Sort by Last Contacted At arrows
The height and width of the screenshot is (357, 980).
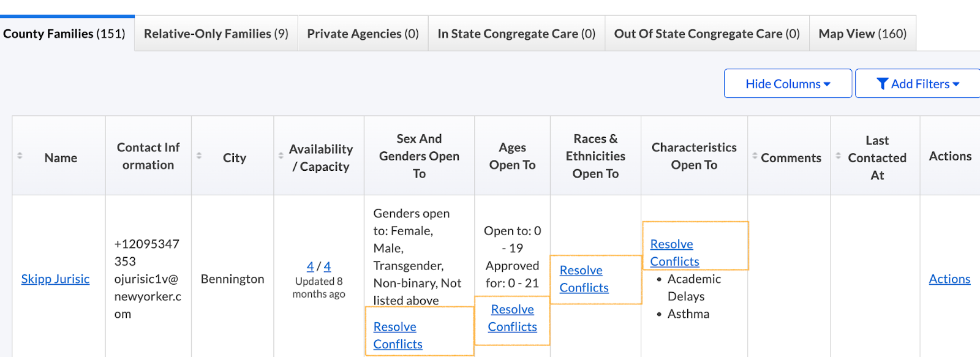[x=839, y=156]
